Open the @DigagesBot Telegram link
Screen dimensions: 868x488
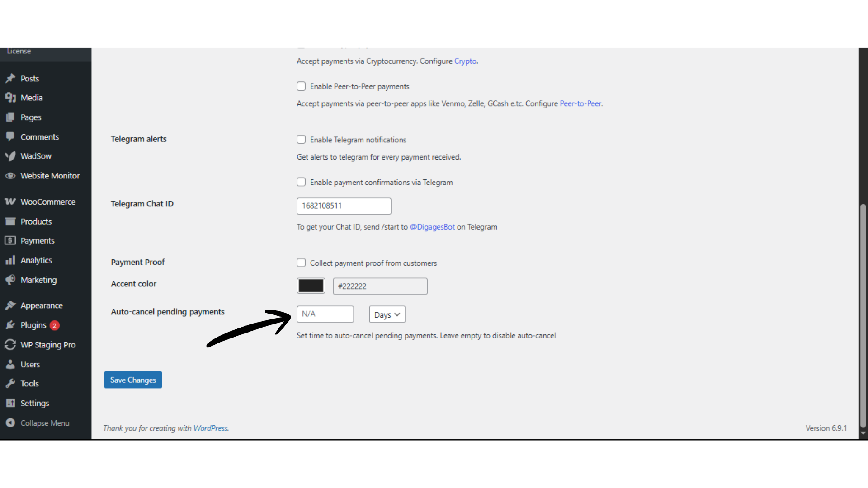(x=432, y=227)
